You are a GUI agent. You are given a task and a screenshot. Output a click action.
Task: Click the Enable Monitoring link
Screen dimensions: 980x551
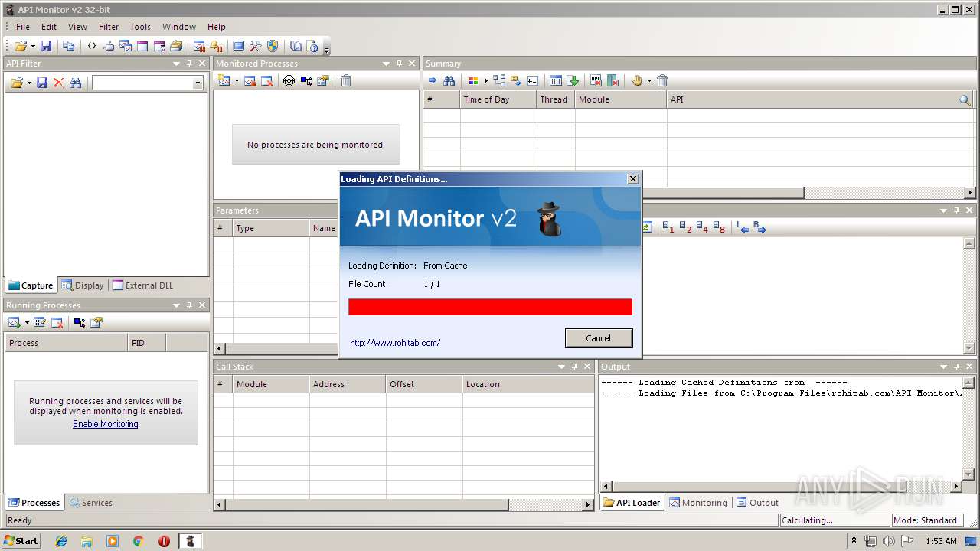[106, 424]
